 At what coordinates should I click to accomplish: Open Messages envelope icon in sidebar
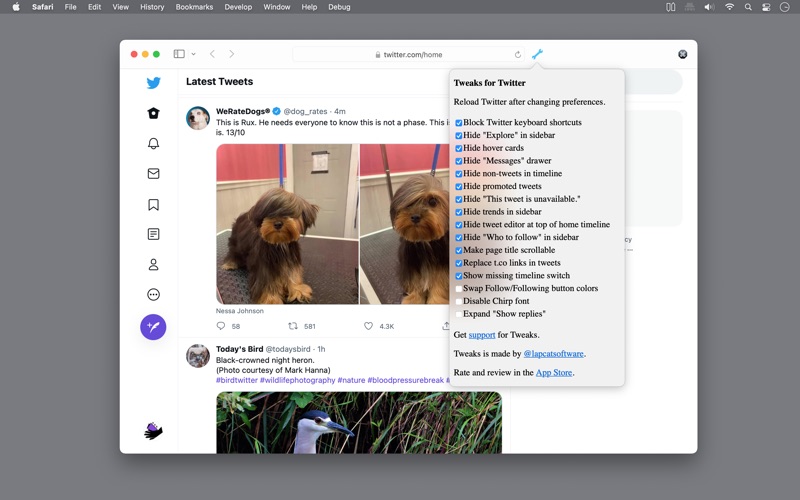pos(153,173)
